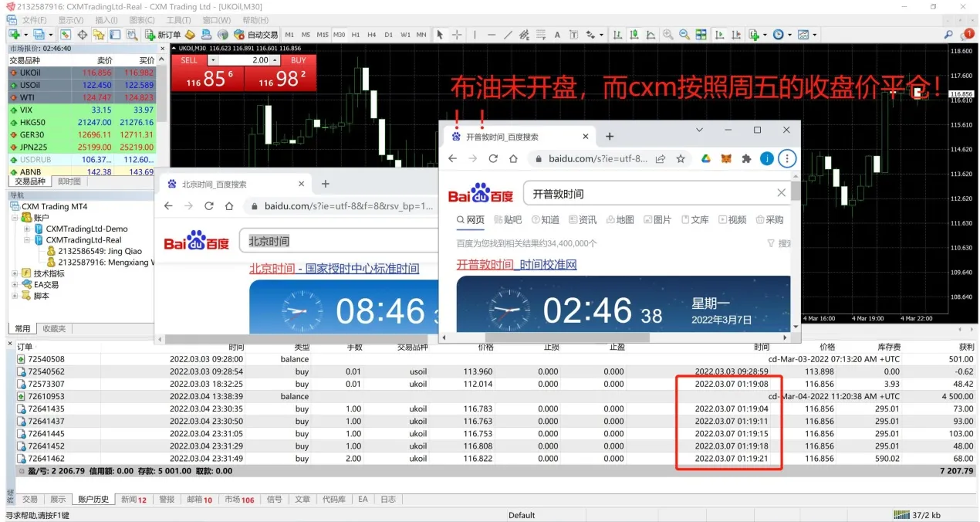980x522 pixels.
Task: Expand the CXMTradingLtd-Demo node
Action: pyautogui.click(x=27, y=229)
